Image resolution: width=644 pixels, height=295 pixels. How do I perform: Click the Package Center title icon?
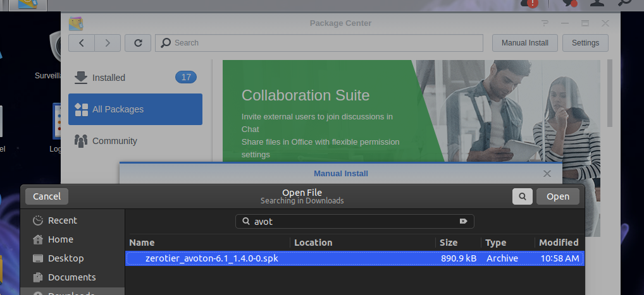[76, 24]
